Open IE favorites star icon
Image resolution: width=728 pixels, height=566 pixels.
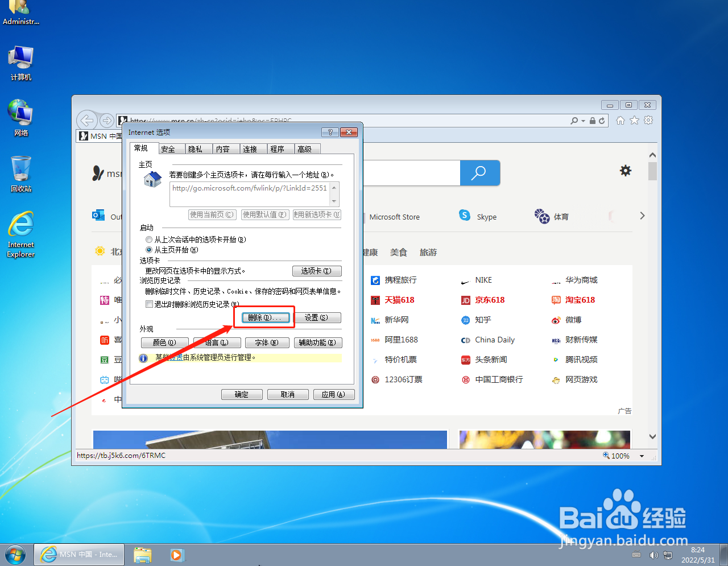pyautogui.click(x=634, y=120)
